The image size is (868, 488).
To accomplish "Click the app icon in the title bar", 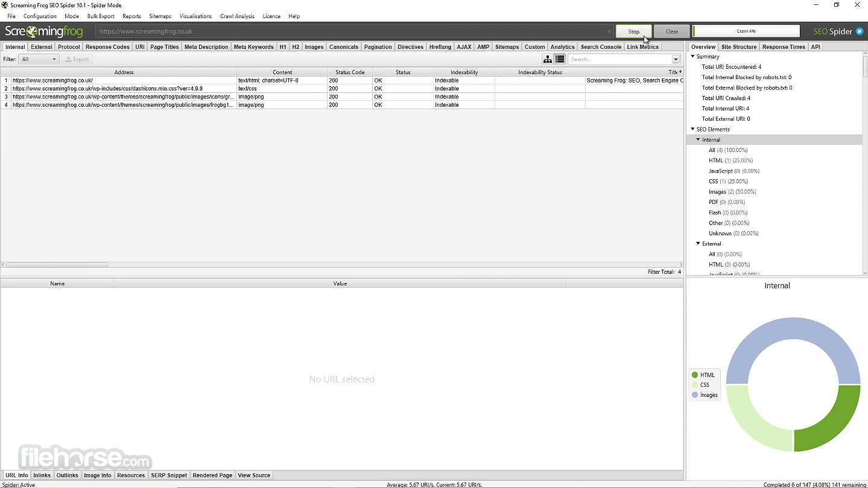I will point(5,5).
